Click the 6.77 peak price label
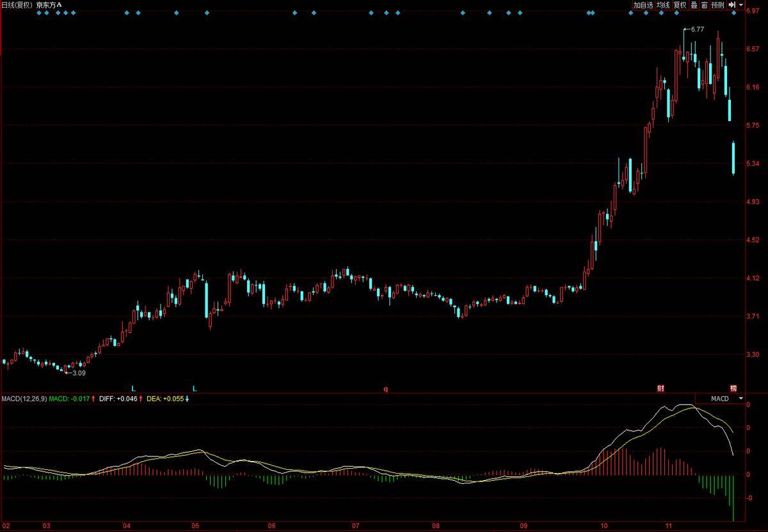 [698, 29]
